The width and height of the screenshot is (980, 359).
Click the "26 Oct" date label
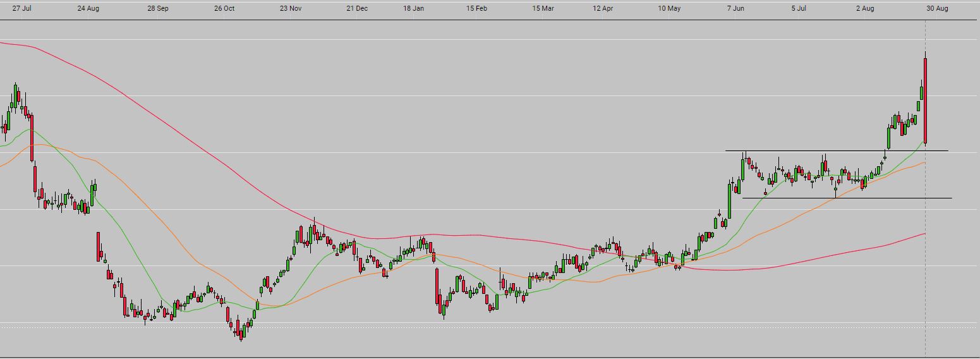[x=224, y=9]
